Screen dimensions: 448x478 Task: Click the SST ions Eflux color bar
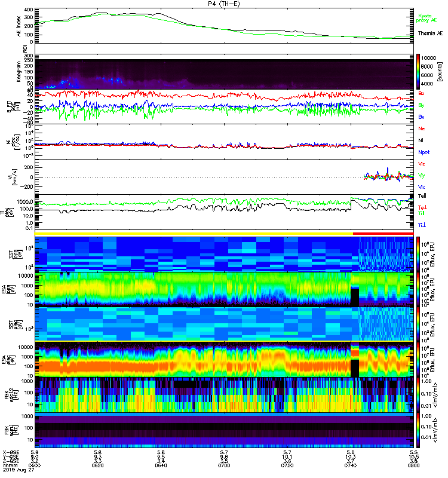pos(418,255)
